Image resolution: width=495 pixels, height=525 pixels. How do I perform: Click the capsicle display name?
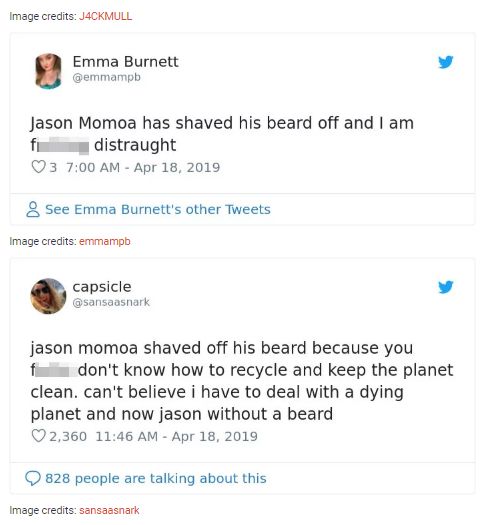102,287
